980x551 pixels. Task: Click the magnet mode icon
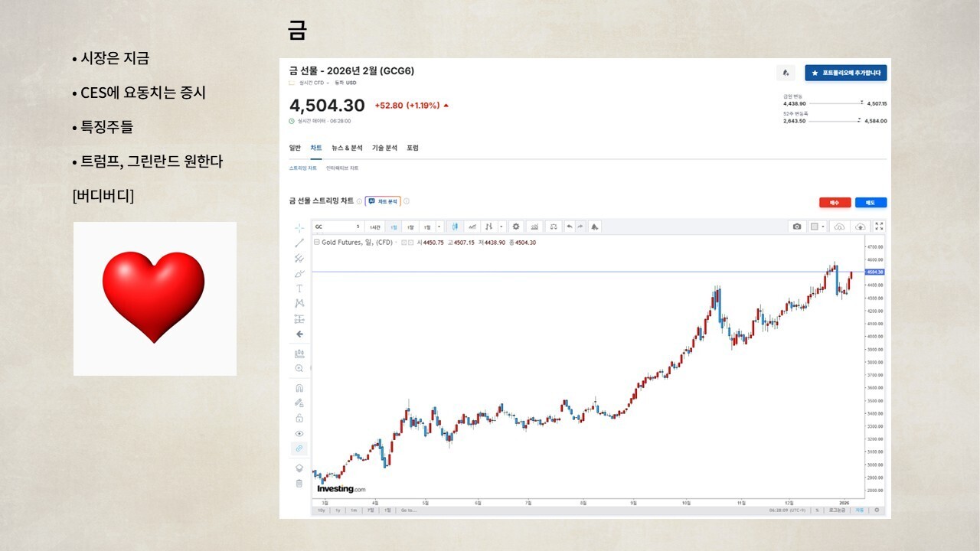[299, 388]
